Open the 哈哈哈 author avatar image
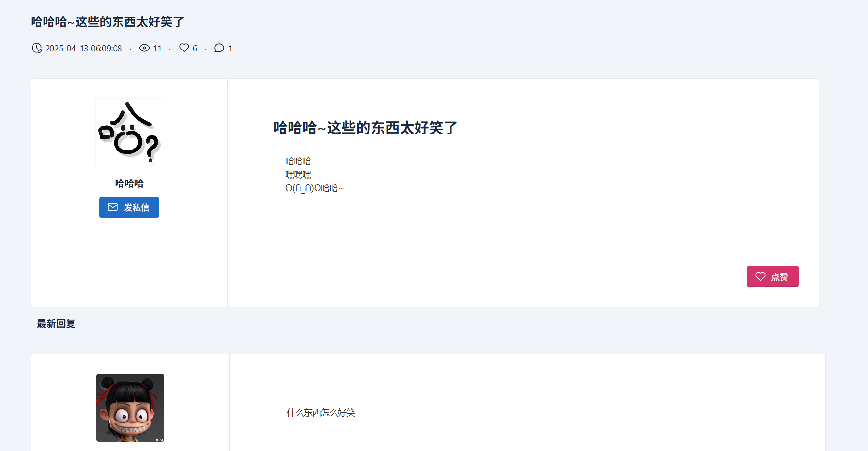Viewport: 868px width, 451px height. 129,132
